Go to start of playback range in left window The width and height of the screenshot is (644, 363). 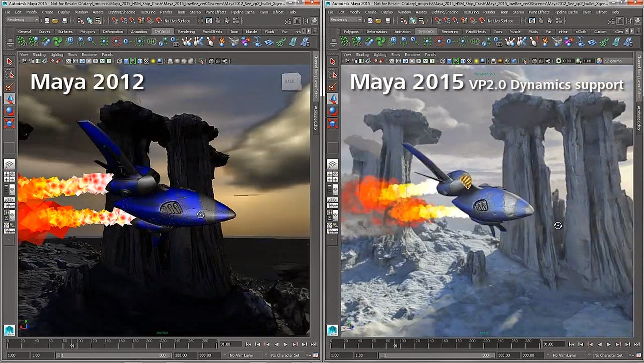pos(248,344)
